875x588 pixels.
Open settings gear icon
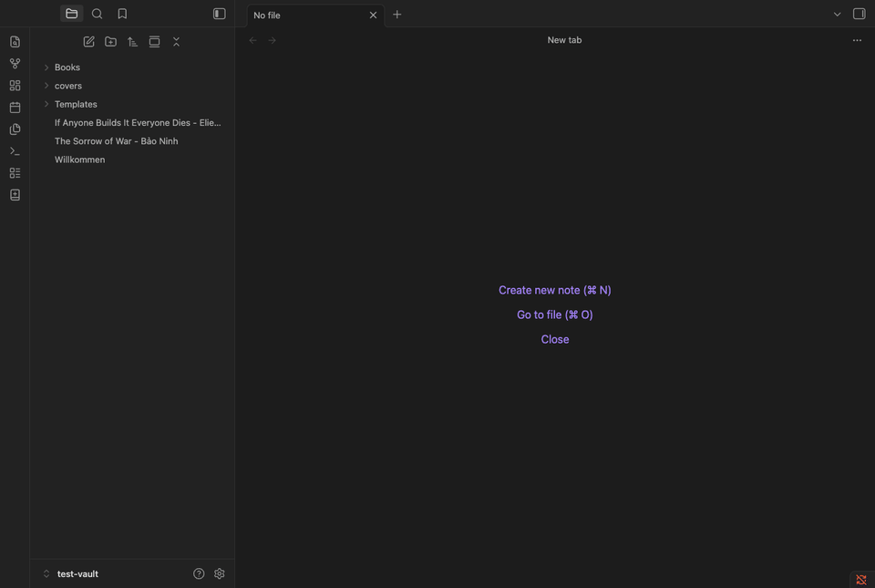(x=220, y=573)
